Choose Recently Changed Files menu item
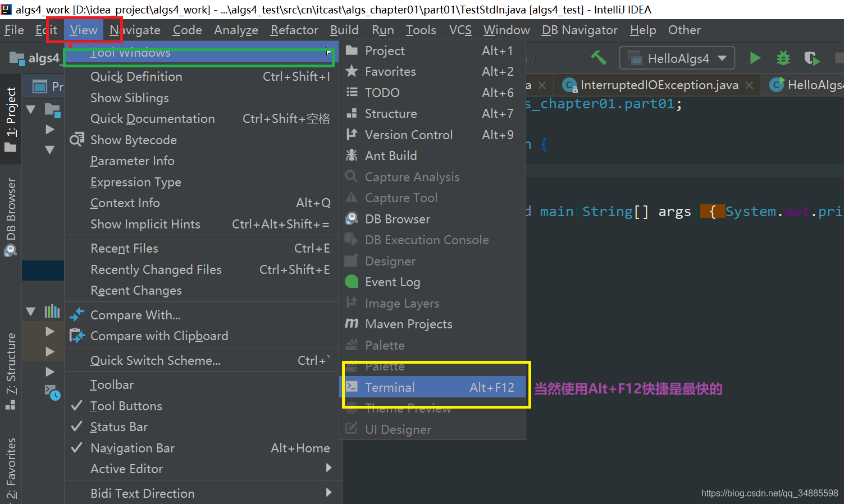844x504 pixels. pos(203,269)
